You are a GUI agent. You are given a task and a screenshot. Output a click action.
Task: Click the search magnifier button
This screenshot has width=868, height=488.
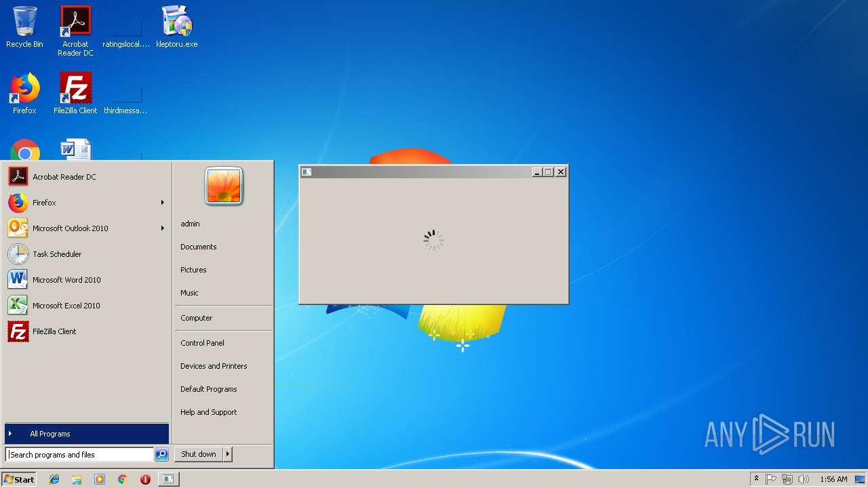point(161,455)
